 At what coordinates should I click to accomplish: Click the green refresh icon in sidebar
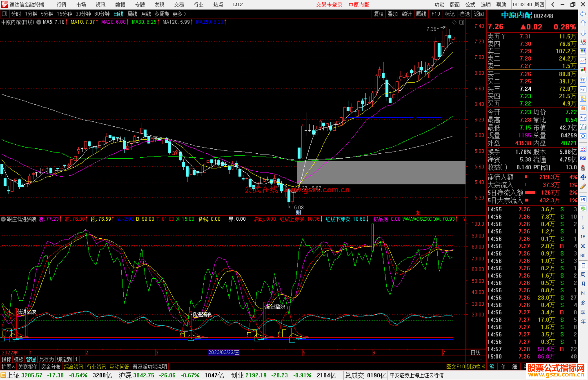tap(583, 209)
